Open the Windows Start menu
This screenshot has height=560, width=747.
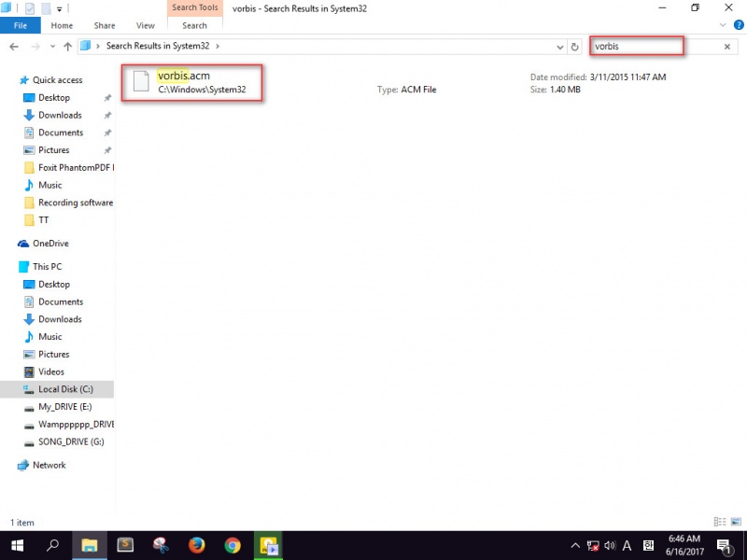pos(18,546)
